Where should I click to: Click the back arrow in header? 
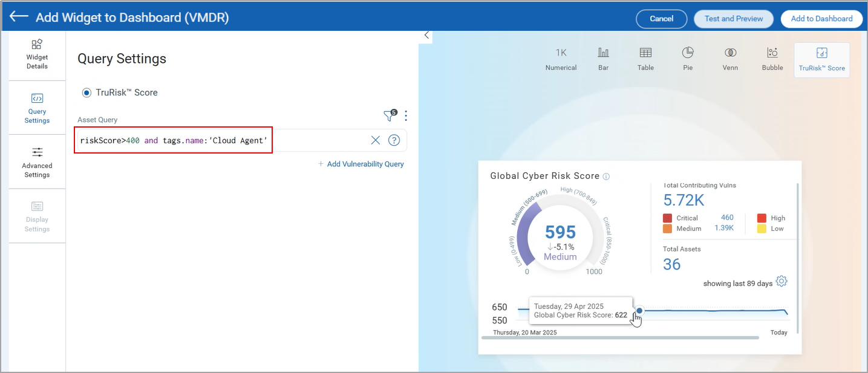(19, 17)
